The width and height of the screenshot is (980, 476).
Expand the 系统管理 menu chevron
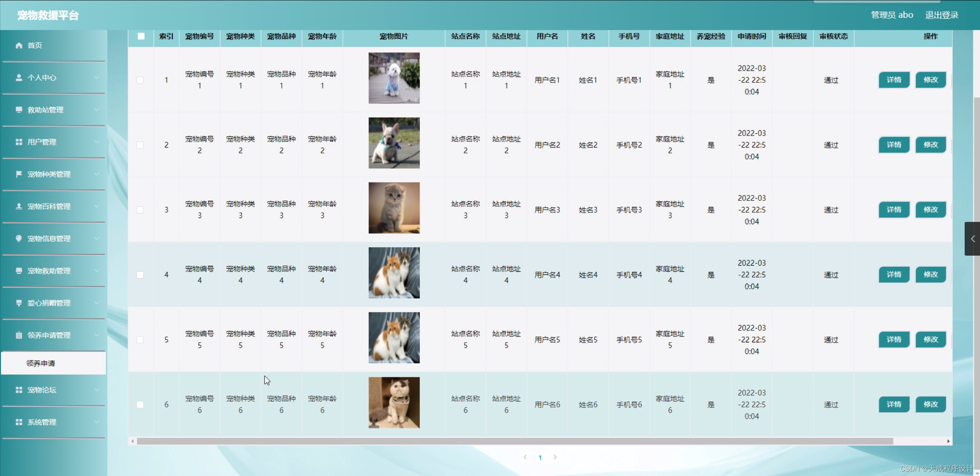pyautogui.click(x=97, y=422)
